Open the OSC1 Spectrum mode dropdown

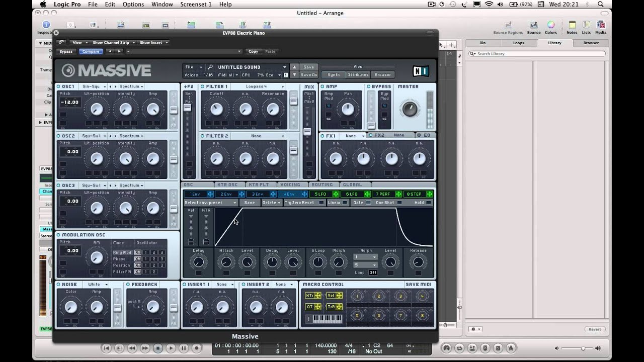(x=131, y=86)
